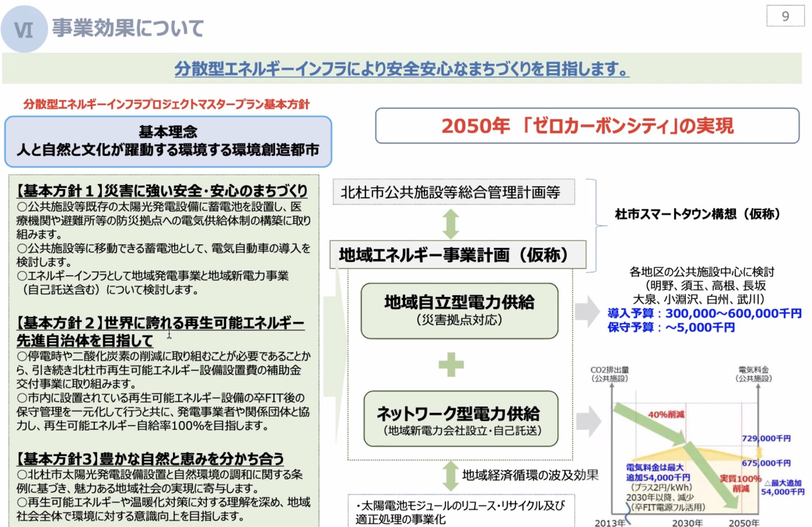Screen dimensions: 812x527
Task: Click the ネットワーク型電力供給 rounded box
Action: click(461, 419)
